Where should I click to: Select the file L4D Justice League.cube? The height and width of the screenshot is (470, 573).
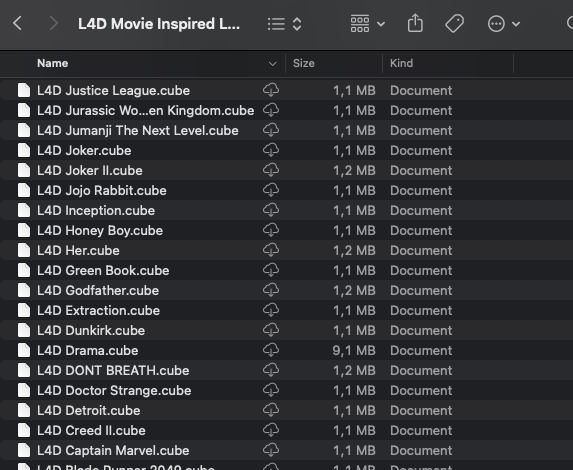click(113, 91)
